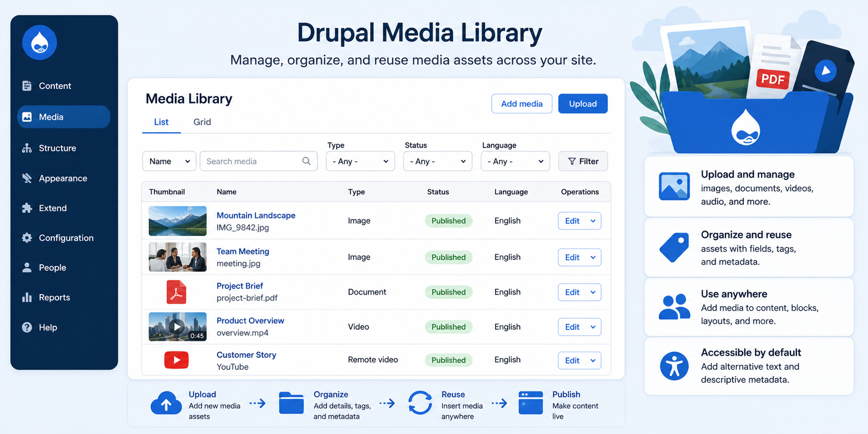Click Edit for Project Brief
Image resolution: width=868 pixels, height=434 pixels.
(572, 292)
